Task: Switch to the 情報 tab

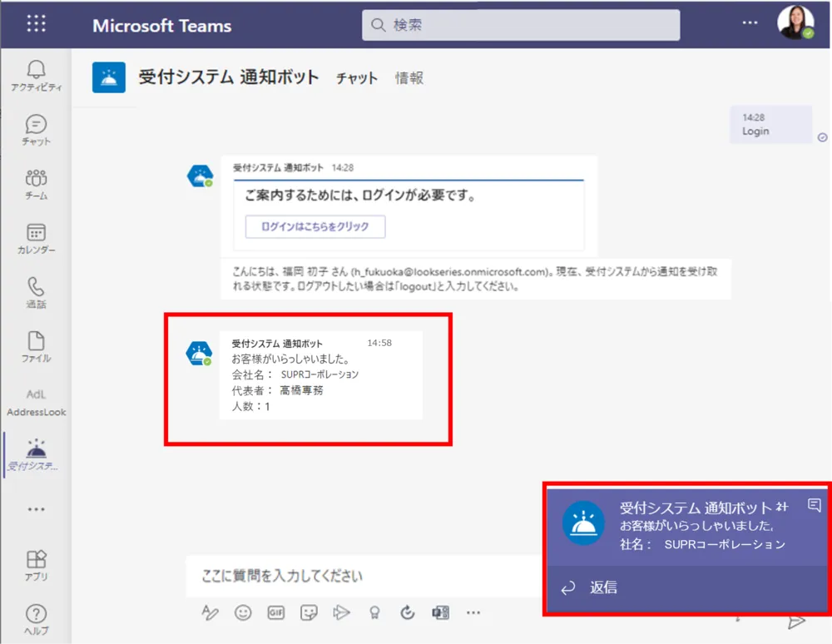Action: 409,78
